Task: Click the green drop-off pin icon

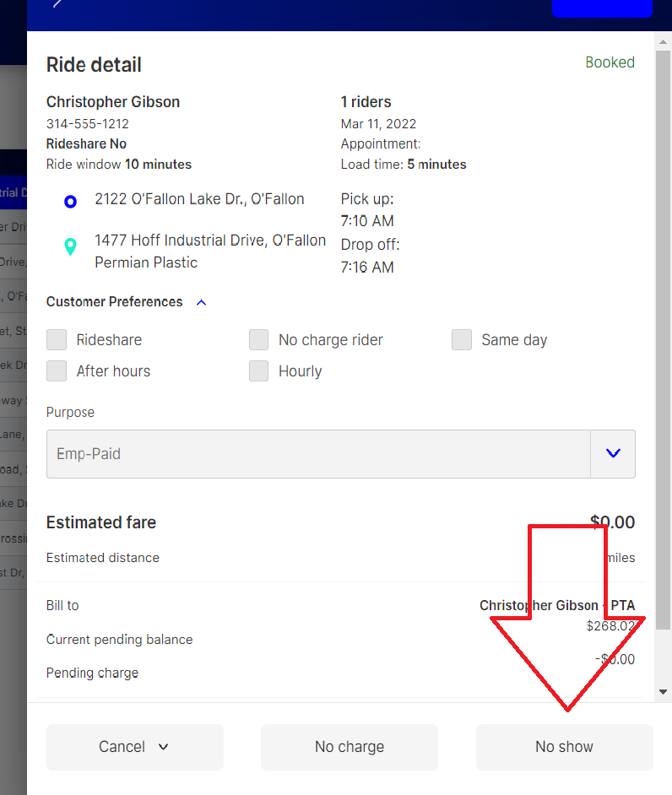Action: 71,246
